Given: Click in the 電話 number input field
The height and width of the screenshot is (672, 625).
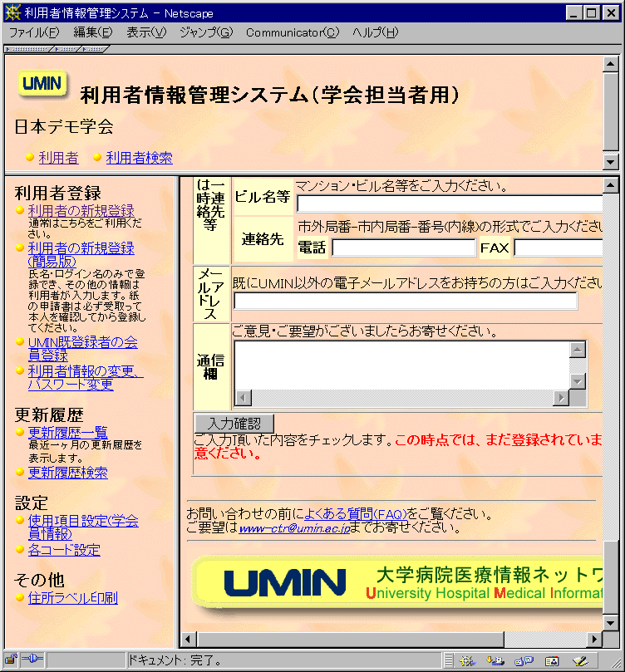Looking at the screenshot, I should [x=403, y=248].
